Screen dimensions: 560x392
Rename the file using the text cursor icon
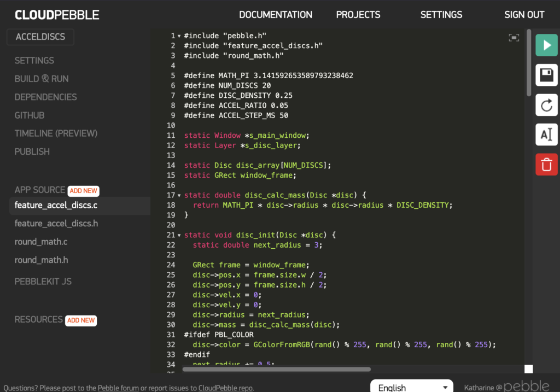click(x=546, y=134)
